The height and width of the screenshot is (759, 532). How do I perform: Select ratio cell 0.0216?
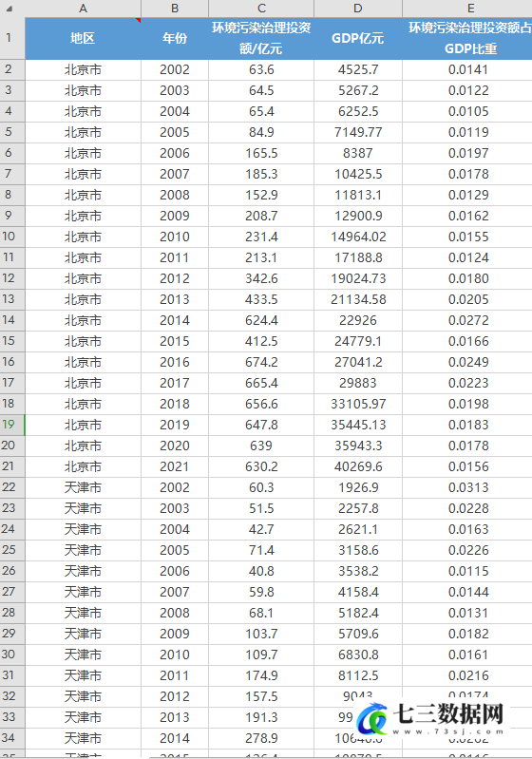[467, 675]
